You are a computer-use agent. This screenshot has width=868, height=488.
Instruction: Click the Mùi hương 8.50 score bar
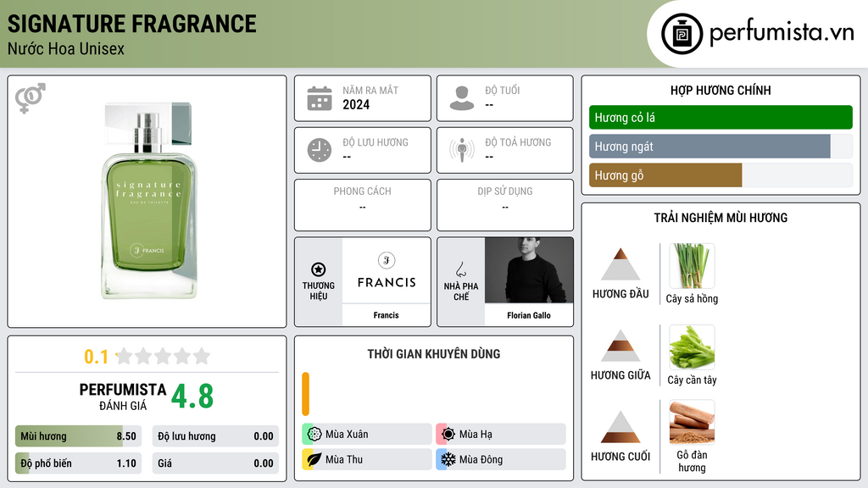tap(79, 436)
